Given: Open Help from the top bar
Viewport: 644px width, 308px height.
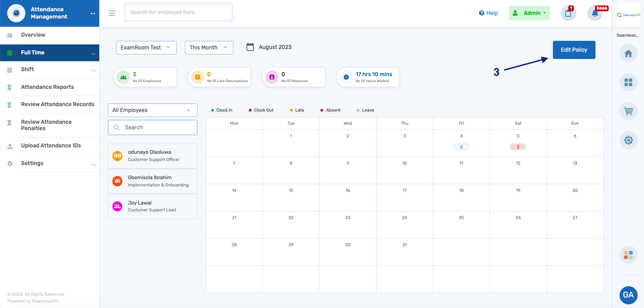Looking at the screenshot, I should pyautogui.click(x=489, y=13).
